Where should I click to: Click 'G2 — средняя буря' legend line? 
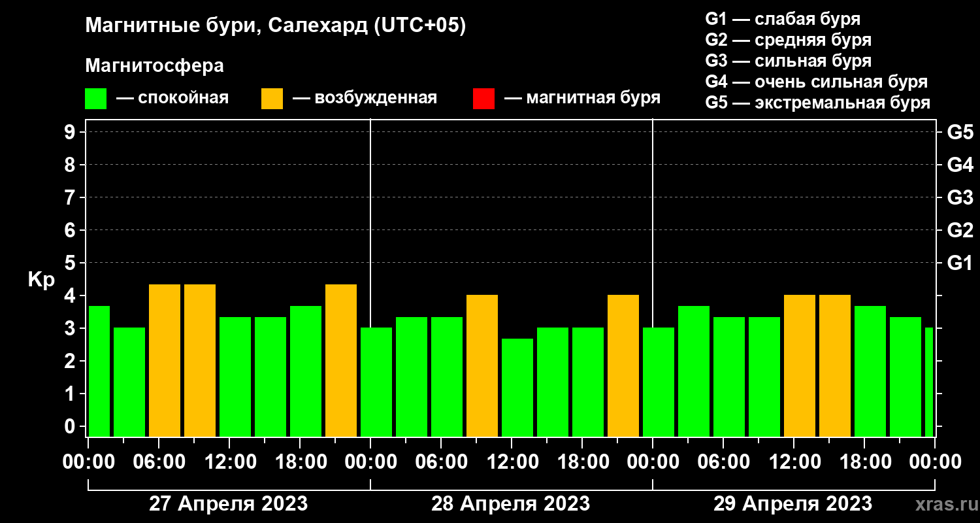click(x=788, y=40)
